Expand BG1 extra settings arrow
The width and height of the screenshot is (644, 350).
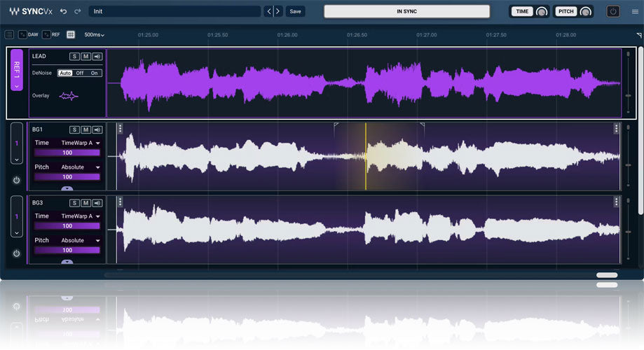67,188
